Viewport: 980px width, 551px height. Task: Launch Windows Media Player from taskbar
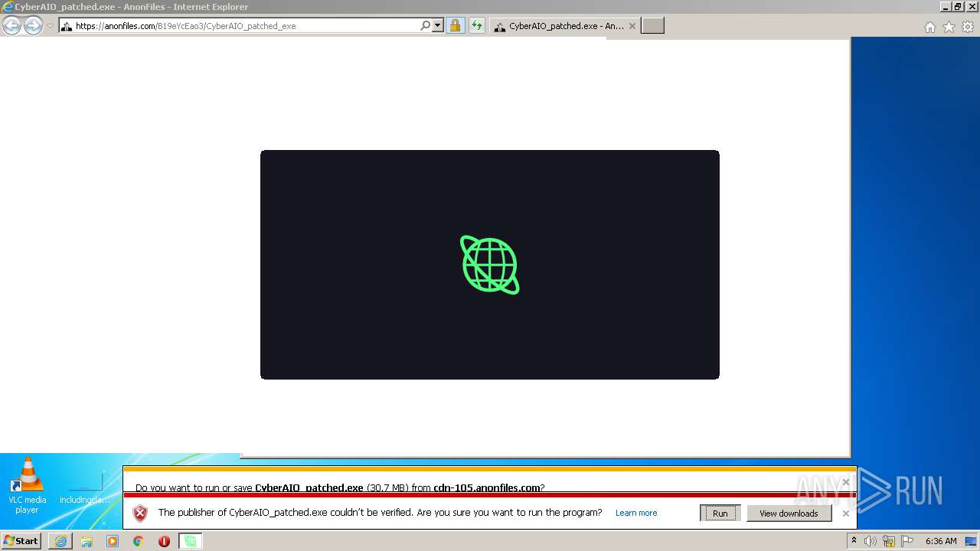113,541
